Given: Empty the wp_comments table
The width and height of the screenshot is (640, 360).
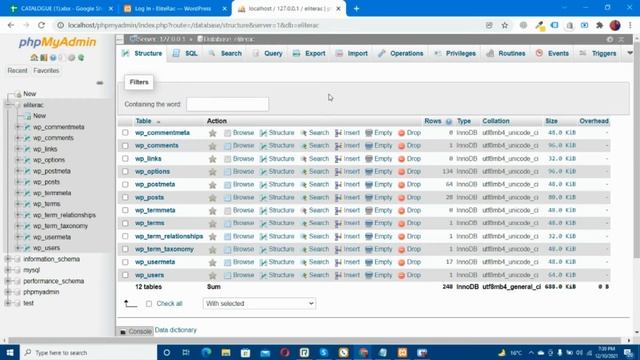Looking at the screenshot, I should pyautogui.click(x=378, y=146).
